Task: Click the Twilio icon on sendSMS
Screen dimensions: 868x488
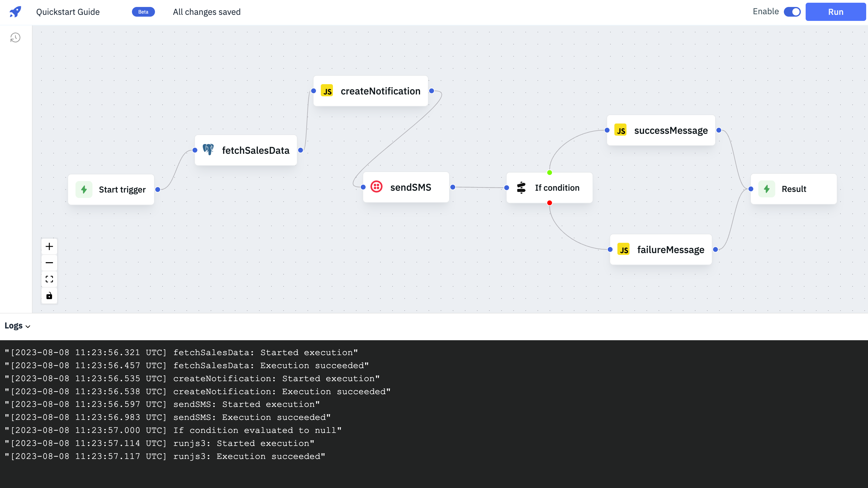Action: click(x=376, y=187)
